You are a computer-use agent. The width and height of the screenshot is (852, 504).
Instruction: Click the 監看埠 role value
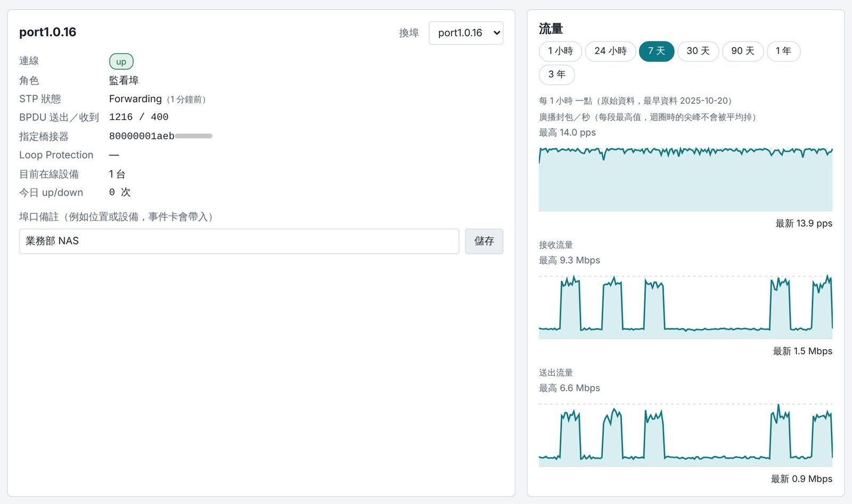[124, 80]
